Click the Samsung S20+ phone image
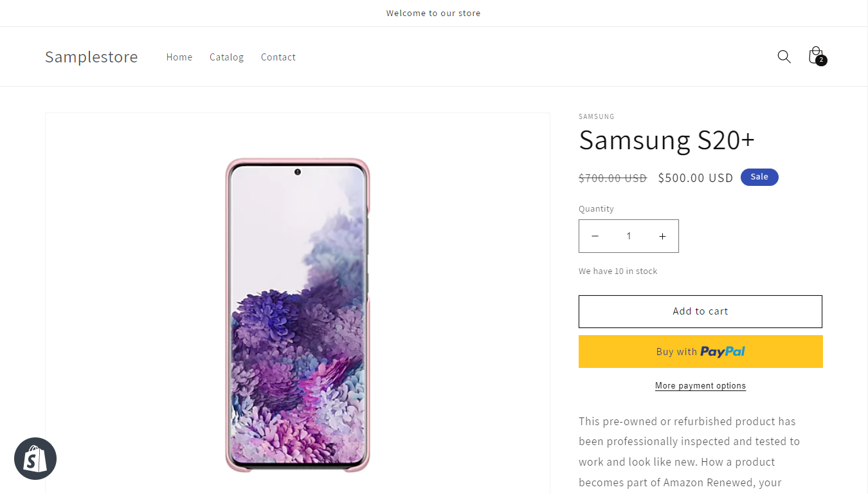This screenshot has width=868, height=494. pyautogui.click(x=298, y=315)
